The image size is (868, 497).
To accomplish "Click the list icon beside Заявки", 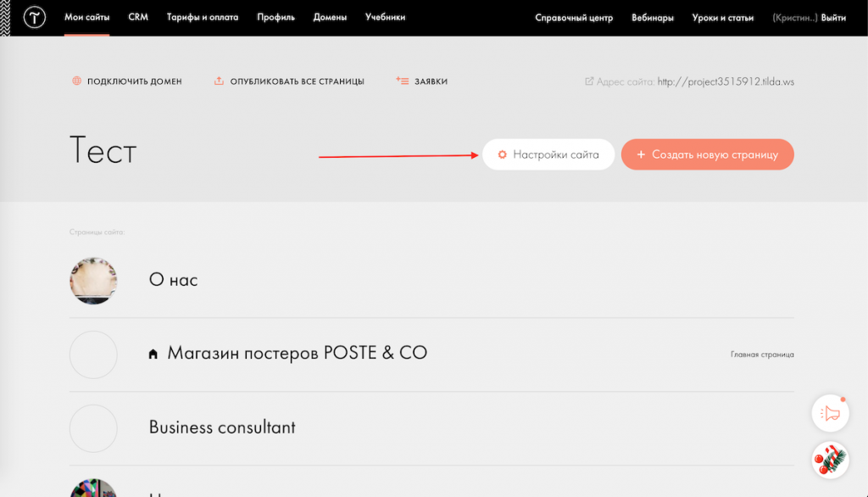I will 403,81.
